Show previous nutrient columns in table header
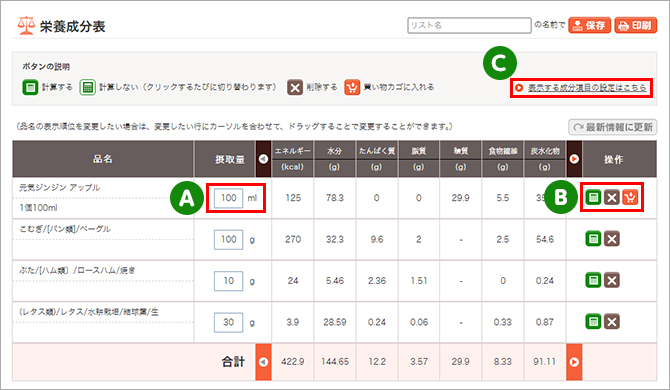This screenshot has height=390, width=670. pos(263,159)
